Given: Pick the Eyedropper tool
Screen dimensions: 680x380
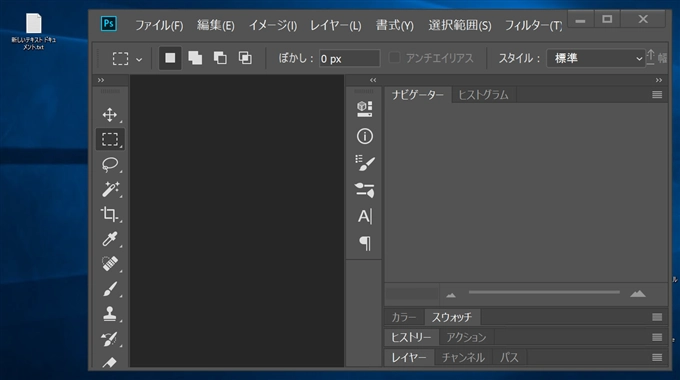Looking at the screenshot, I should pos(110,239).
